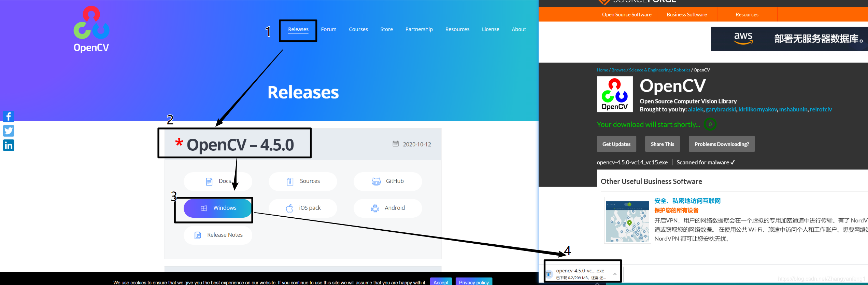Open the Docs button for OpenCV 4.5.0
The height and width of the screenshot is (285, 868).
pyautogui.click(x=218, y=181)
